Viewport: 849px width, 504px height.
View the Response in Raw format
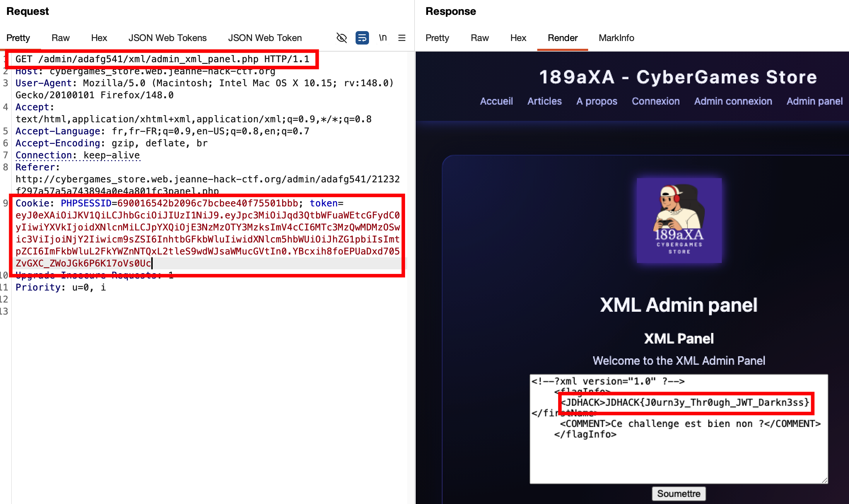480,38
